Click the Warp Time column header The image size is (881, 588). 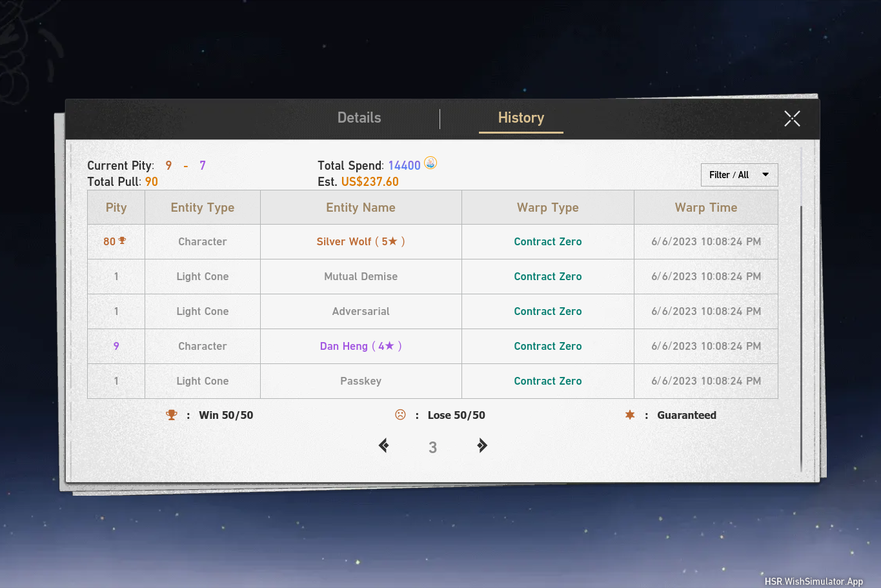(705, 207)
